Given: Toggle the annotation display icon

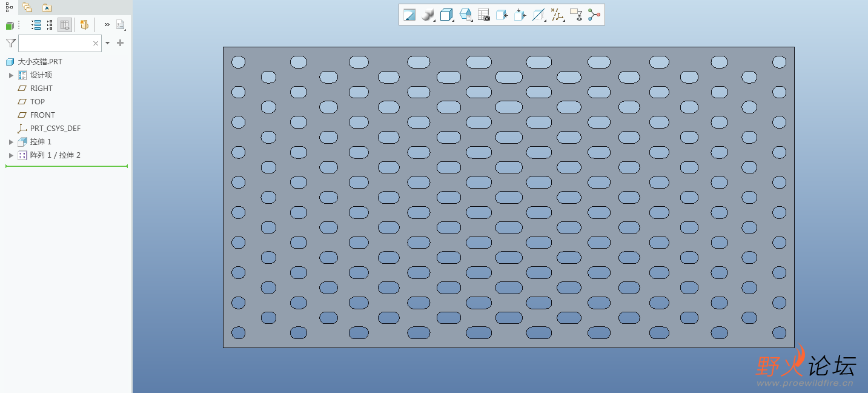Looking at the screenshot, I should click(576, 15).
